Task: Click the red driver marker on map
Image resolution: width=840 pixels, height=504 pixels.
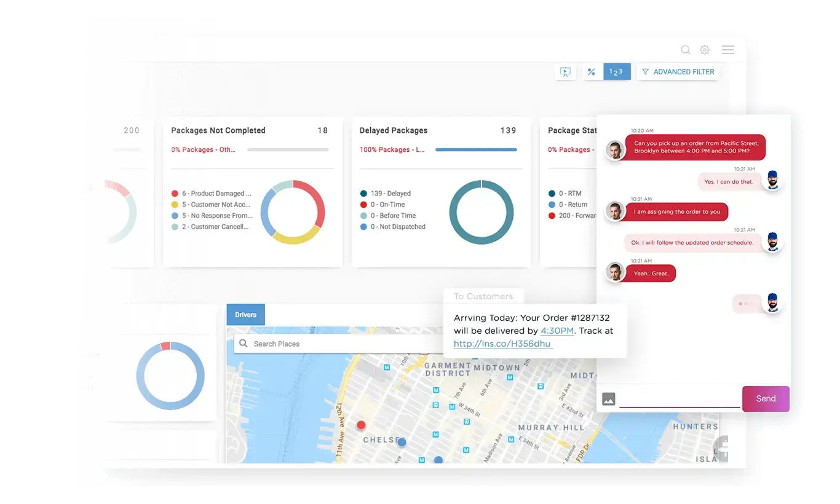Action: [362, 425]
